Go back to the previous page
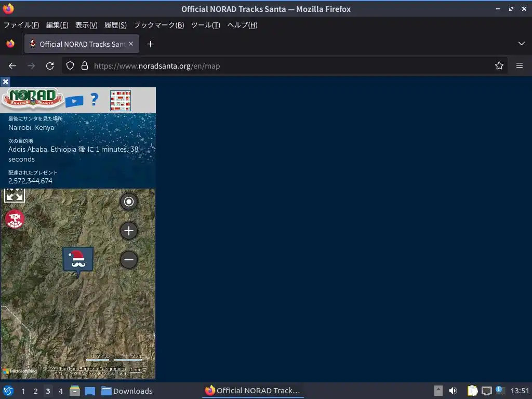 pos(12,66)
